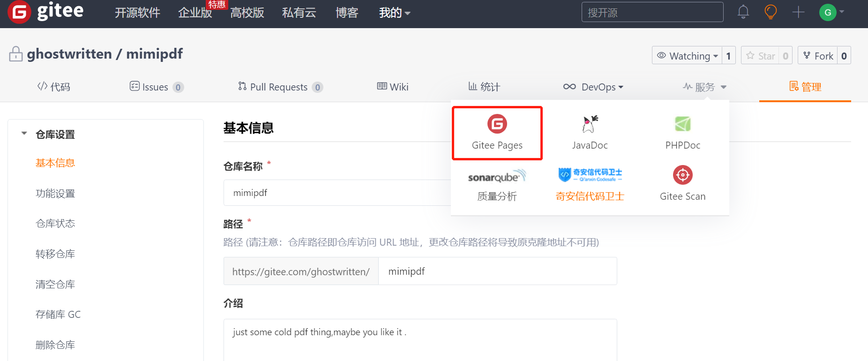Click the 仓库名称 input field
Viewport: 868px width, 361px height.
pos(337,193)
